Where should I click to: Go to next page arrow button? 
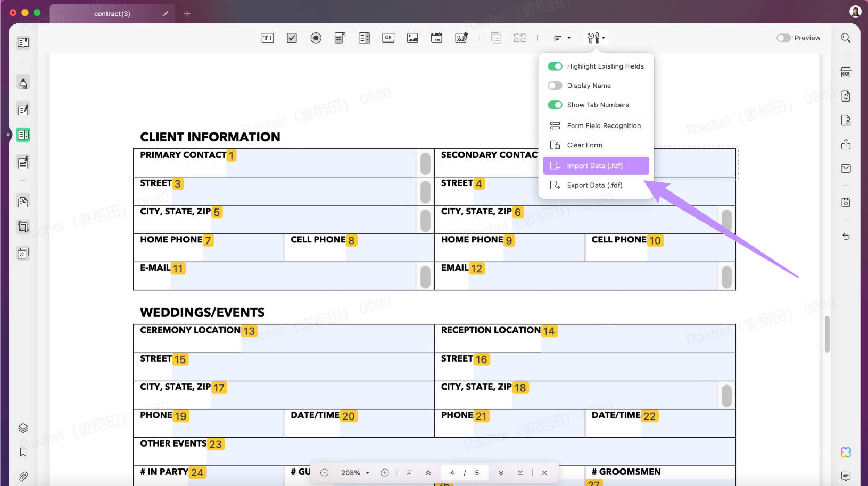pos(501,473)
